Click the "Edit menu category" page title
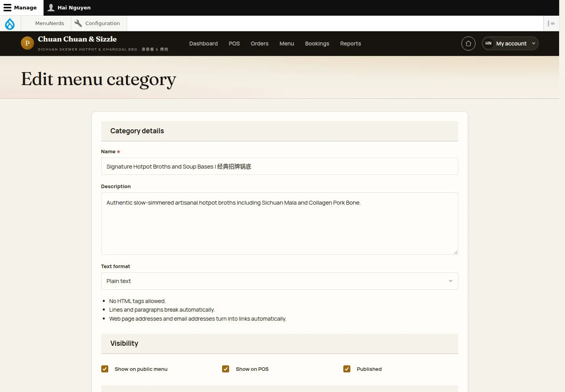 [x=98, y=80]
